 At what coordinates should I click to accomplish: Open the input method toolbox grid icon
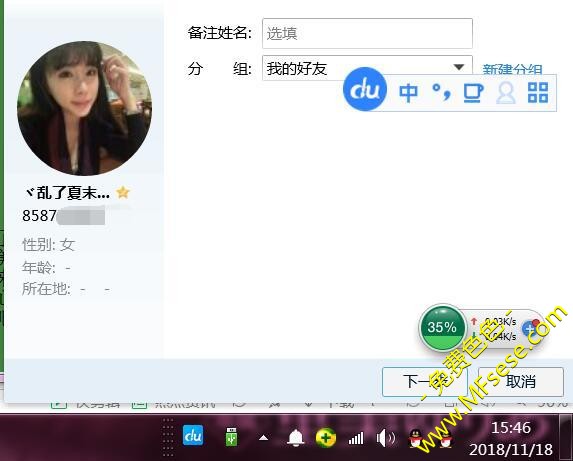coord(538,92)
